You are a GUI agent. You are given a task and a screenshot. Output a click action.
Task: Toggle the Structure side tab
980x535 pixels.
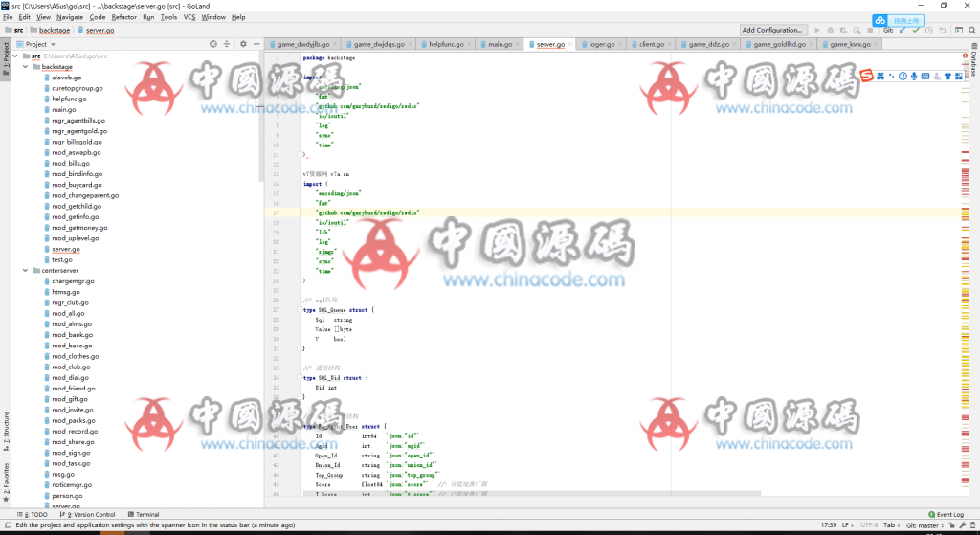coord(6,432)
